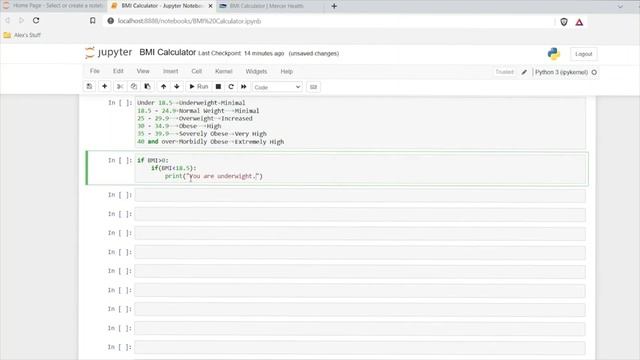
Task: Restart the kernel with the circular arrow icon
Action: pyautogui.click(x=231, y=87)
